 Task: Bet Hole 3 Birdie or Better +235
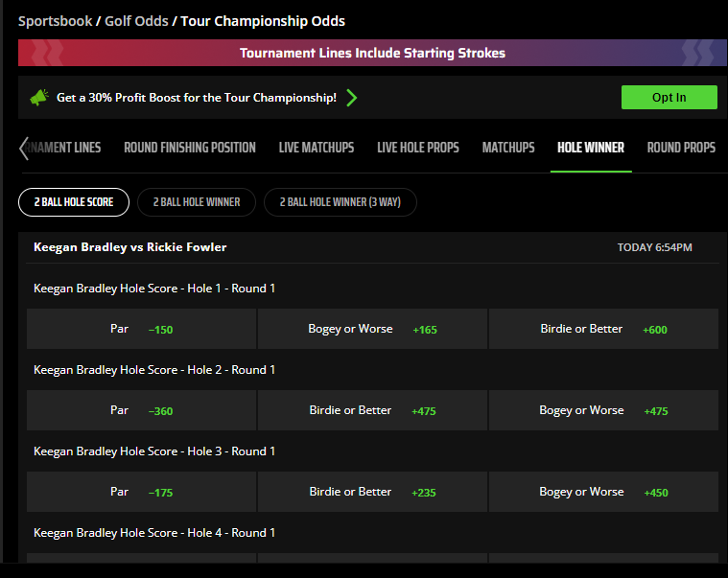point(372,492)
